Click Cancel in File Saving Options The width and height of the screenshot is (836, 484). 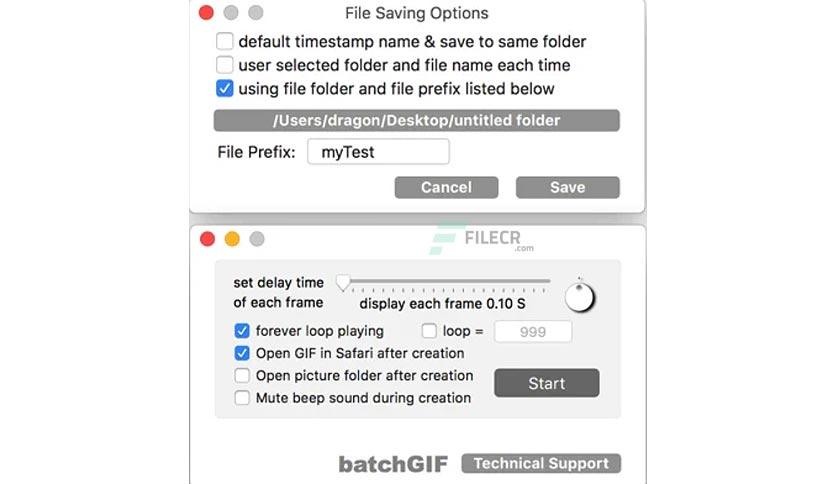(x=446, y=187)
